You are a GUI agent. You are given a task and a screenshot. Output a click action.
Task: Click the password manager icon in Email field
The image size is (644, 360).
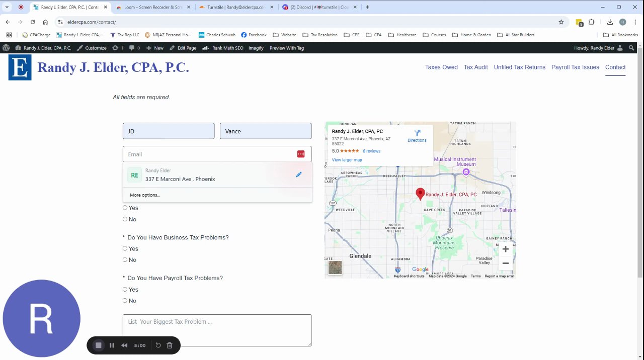point(301,154)
